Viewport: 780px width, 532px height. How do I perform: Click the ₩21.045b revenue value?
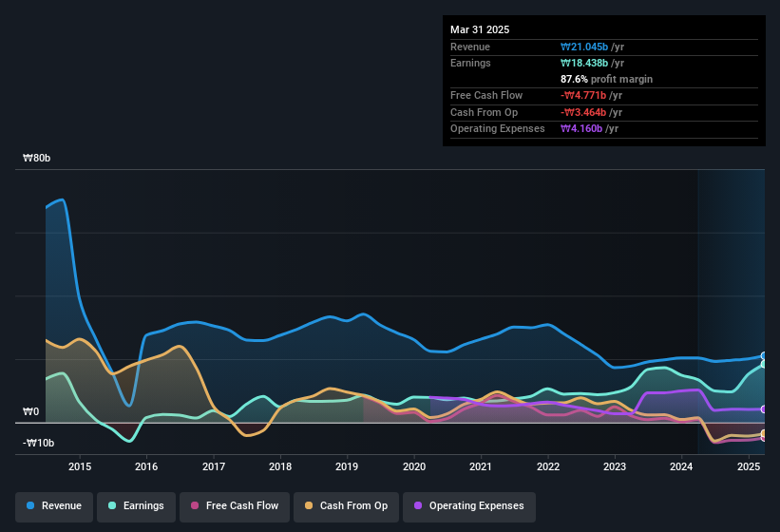coord(584,47)
